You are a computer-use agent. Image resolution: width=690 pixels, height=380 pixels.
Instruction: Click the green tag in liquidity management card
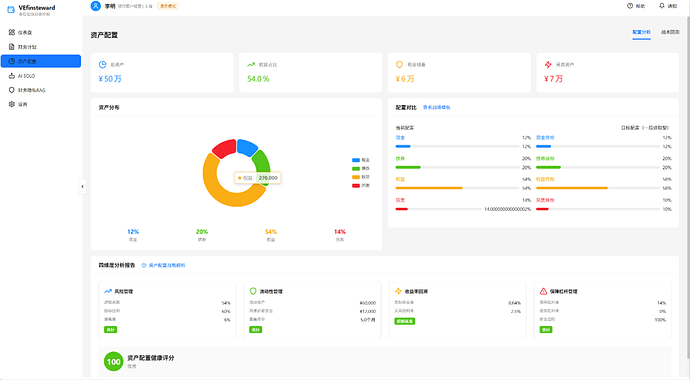tap(256, 329)
